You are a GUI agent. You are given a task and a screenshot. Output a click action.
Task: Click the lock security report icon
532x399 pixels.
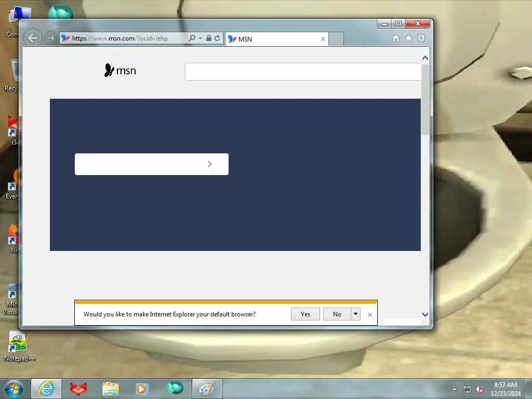tap(209, 38)
